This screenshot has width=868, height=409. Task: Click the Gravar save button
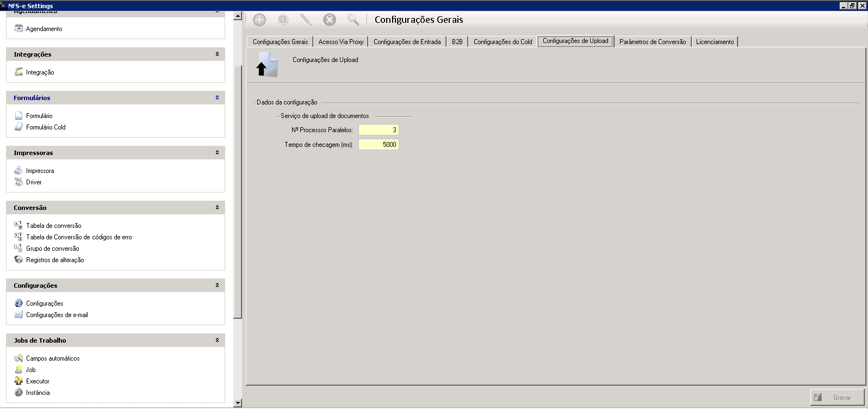(x=837, y=398)
